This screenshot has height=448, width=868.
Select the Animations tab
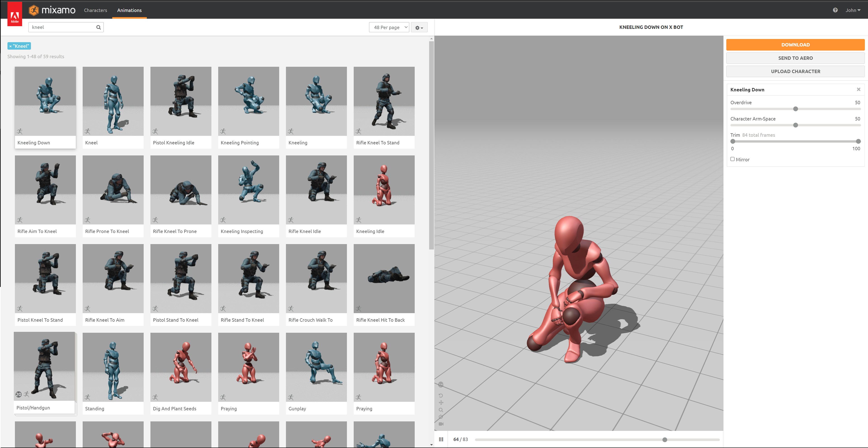click(129, 10)
